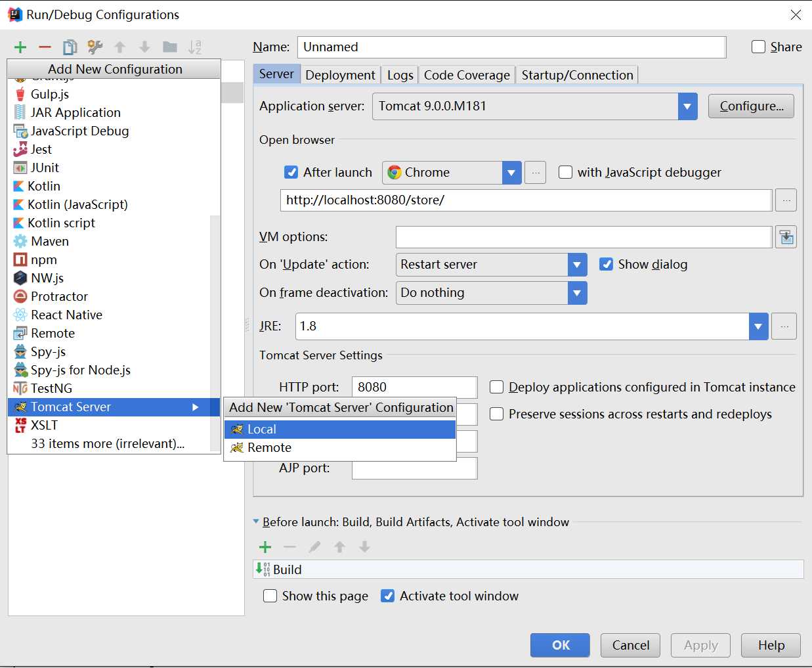The image size is (812, 668).
Task: Open Tomcat Server submenu arrow
Action: (196, 407)
